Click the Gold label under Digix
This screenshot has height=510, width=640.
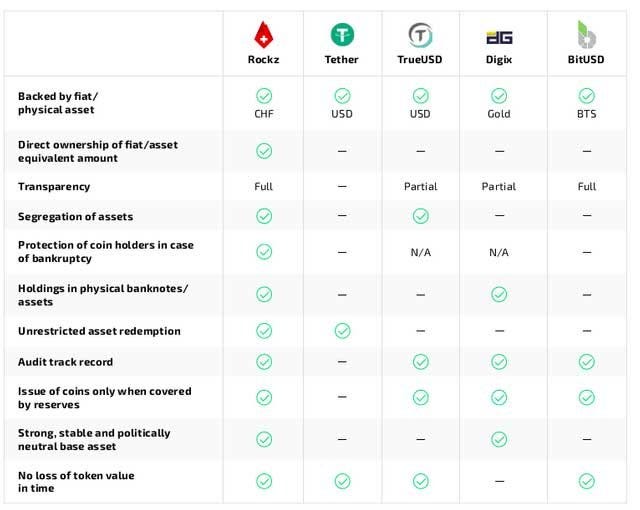click(499, 114)
